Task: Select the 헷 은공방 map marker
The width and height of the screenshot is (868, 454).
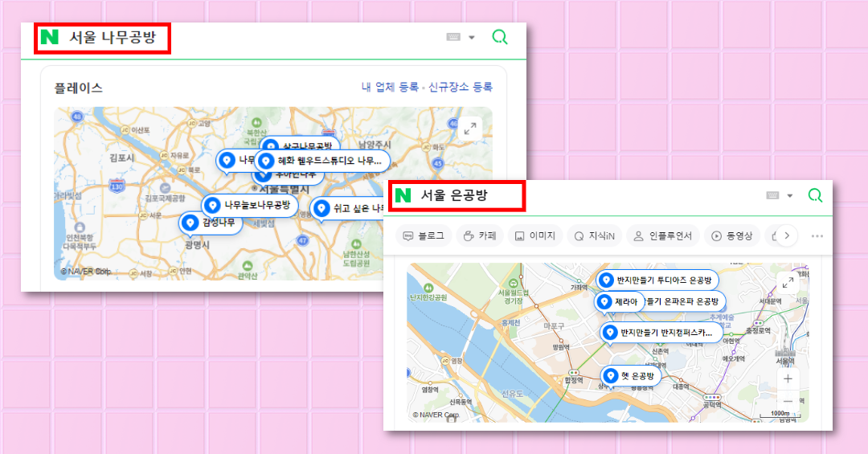Action: coord(631,376)
